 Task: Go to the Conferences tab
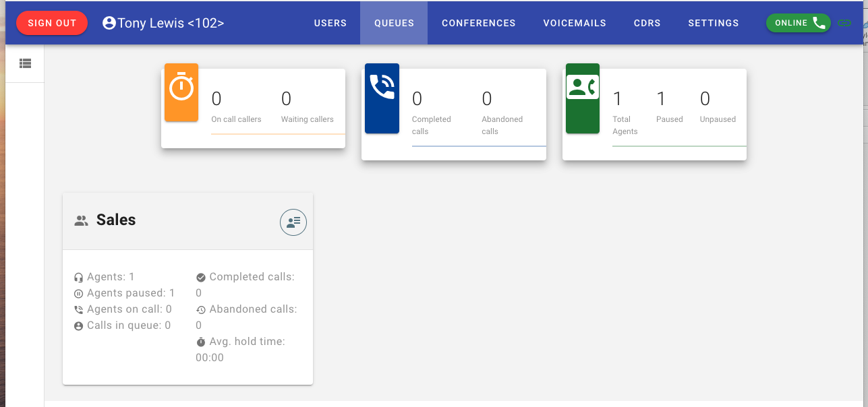479,23
